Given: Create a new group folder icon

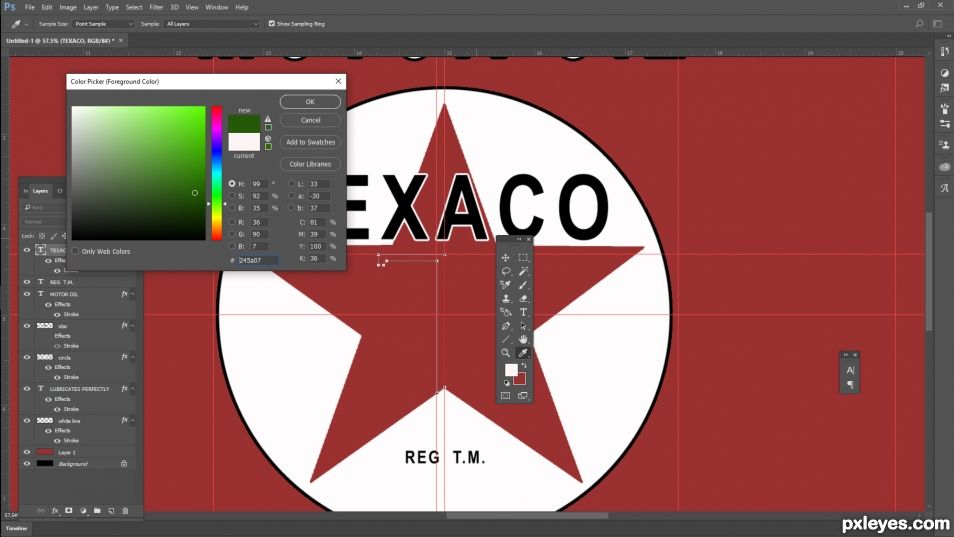Looking at the screenshot, I should coord(97,511).
